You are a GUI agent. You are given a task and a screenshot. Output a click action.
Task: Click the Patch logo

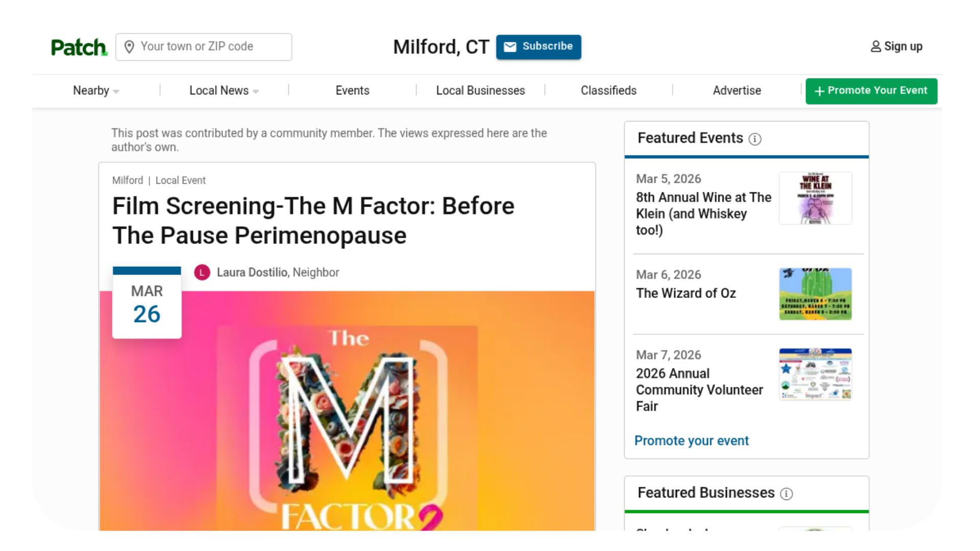coord(79,47)
